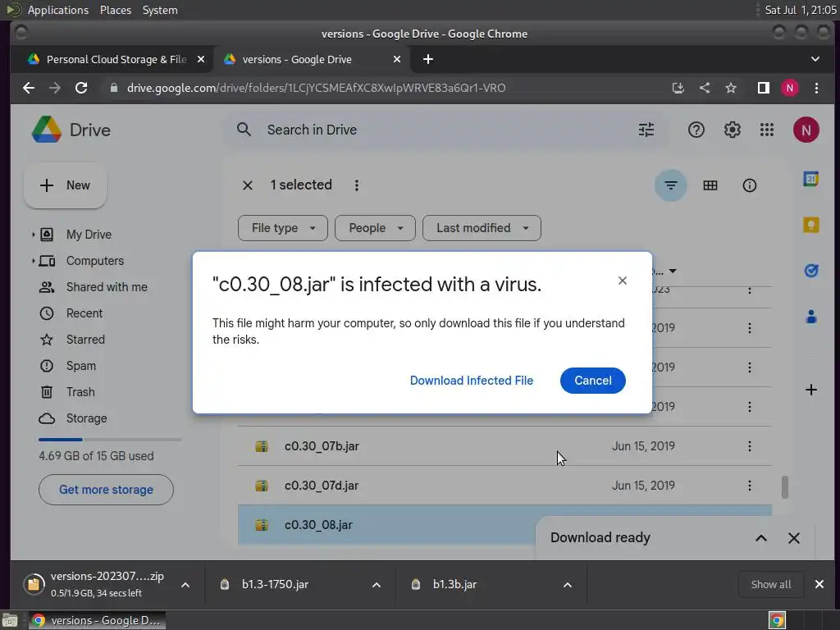Go back in Chrome
840x630 pixels.
pyautogui.click(x=29, y=88)
